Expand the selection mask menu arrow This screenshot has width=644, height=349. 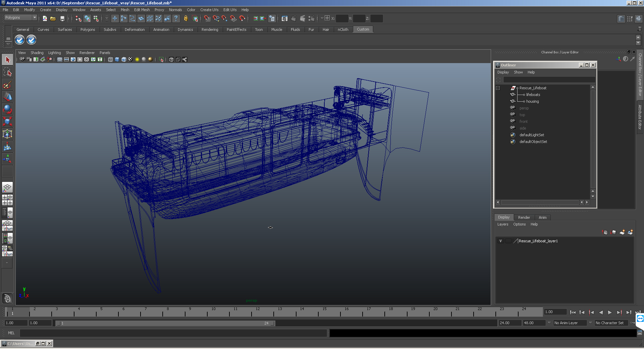(x=107, y=18)
